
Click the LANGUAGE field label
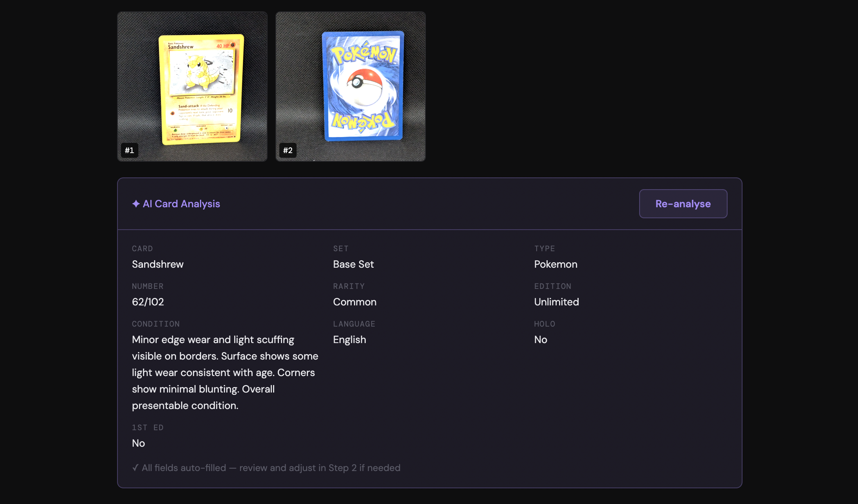pos(354,324)
